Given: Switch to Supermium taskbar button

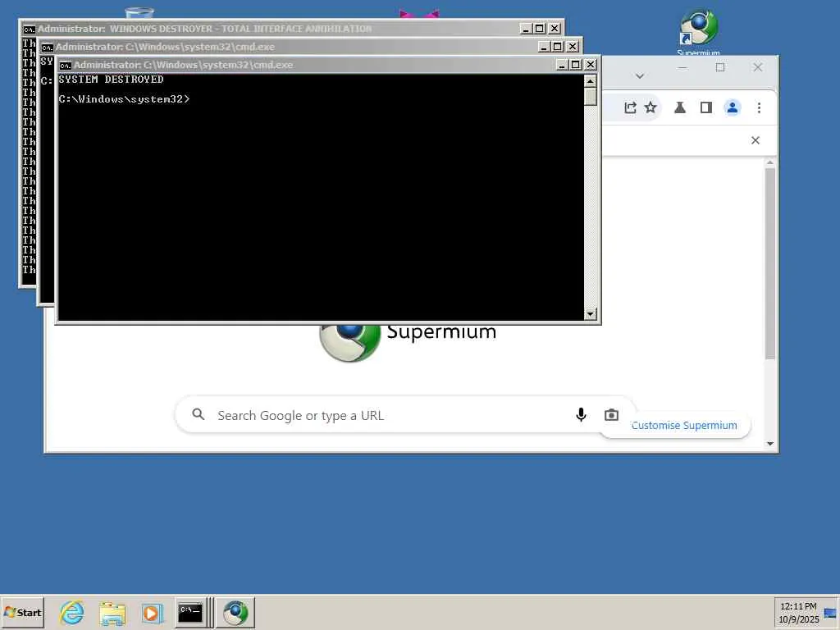Looking at the screenshot, I should click(x=235, y=612).
